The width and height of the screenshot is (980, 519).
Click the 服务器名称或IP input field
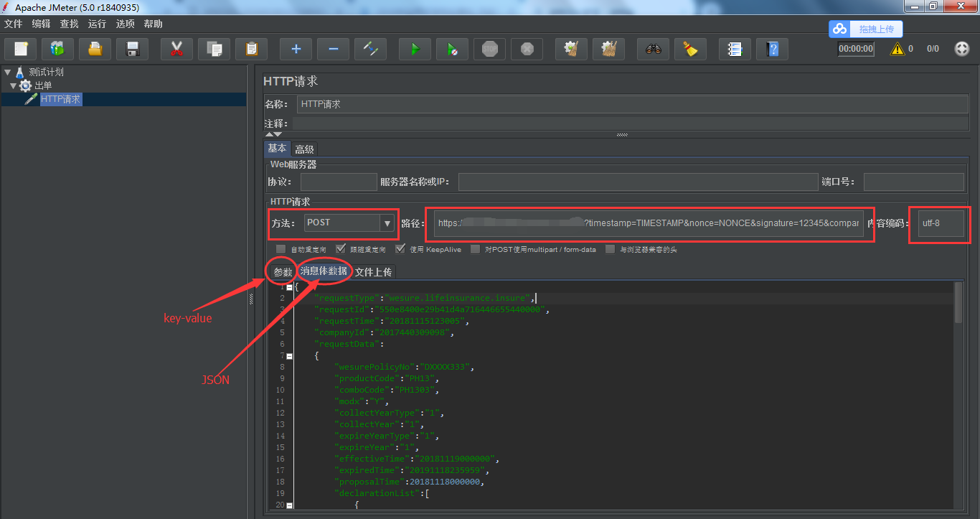coord(638,182)
